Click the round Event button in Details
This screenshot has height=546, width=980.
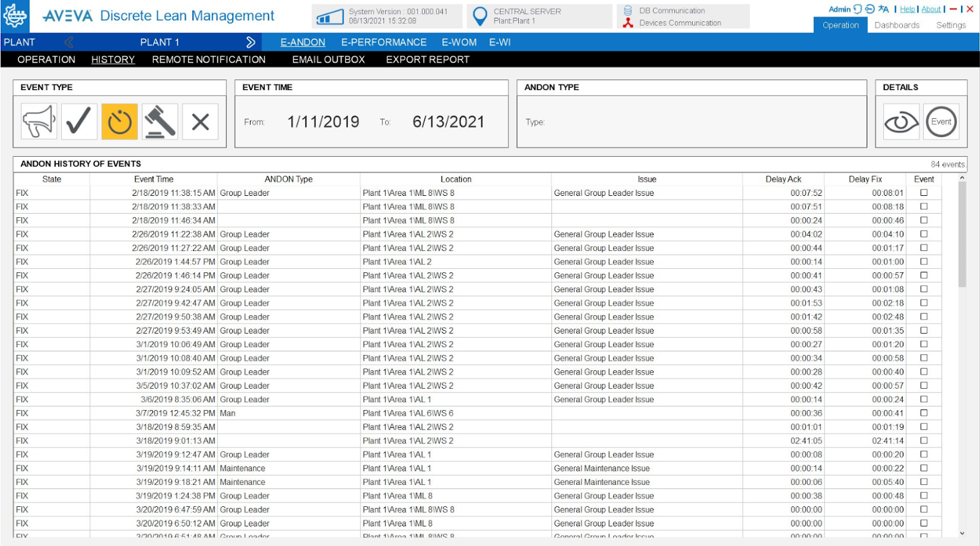[941, 122]
